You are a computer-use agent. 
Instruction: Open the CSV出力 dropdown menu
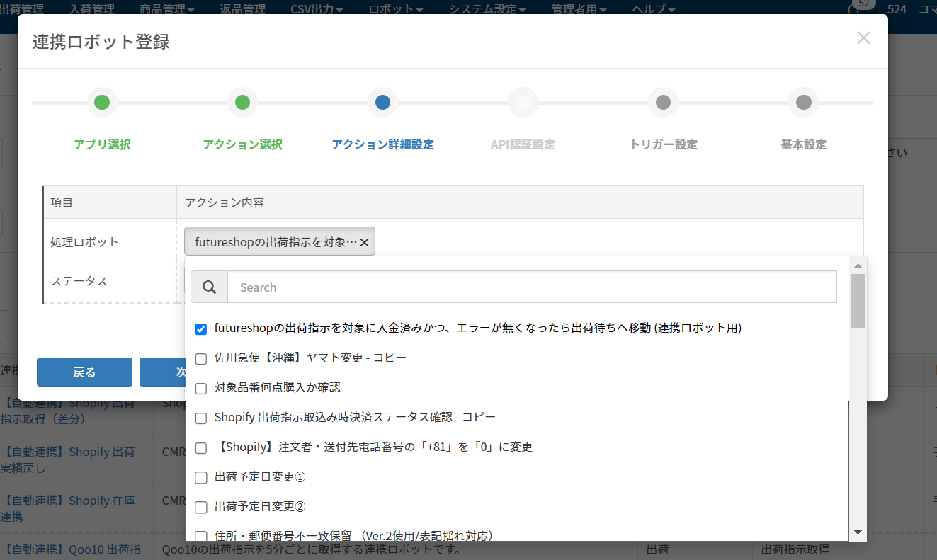(x=317, y=8)
